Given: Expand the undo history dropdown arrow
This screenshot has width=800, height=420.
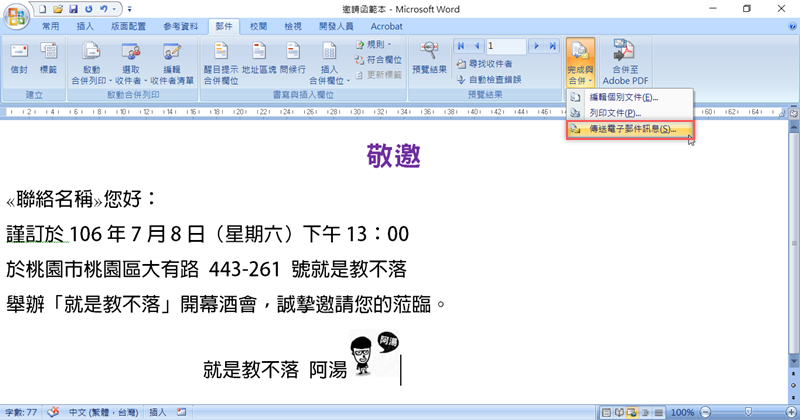Looking at the screenshot, I should click(x=114, y=9).
